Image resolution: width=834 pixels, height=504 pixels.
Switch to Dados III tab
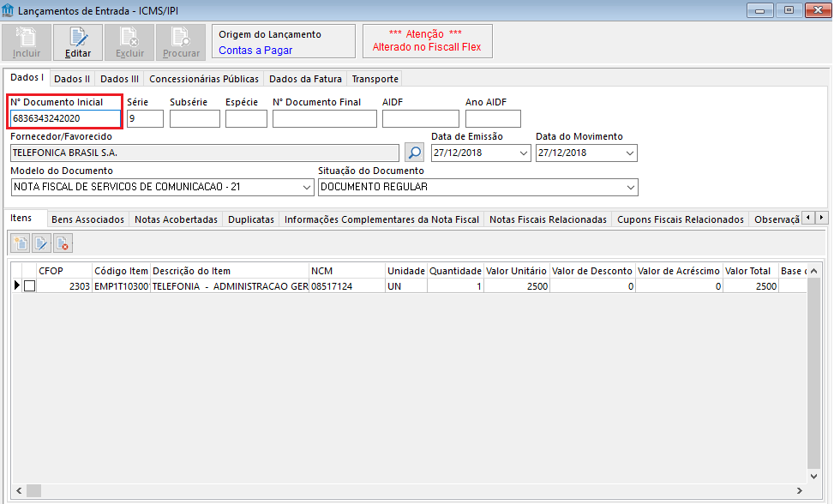pos(120,79)
